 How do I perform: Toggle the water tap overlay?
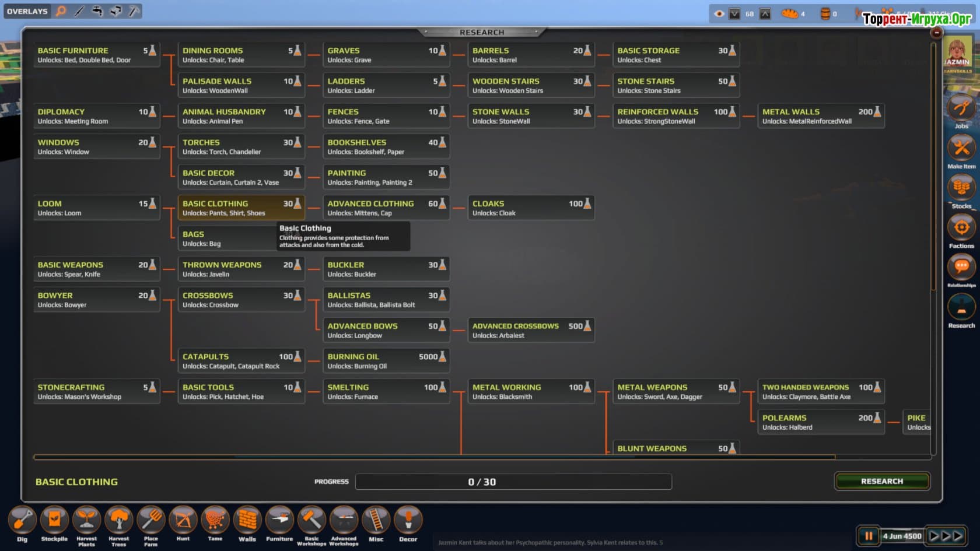coord(97,11)
